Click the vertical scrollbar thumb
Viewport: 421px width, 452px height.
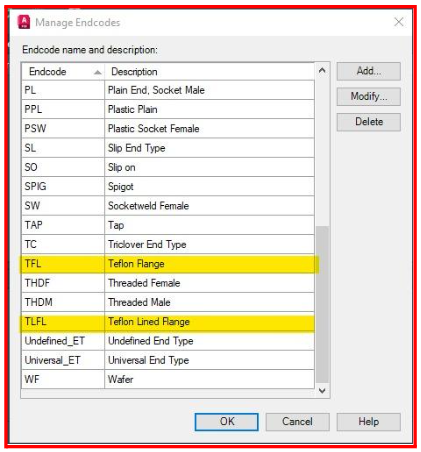(322, 304)
